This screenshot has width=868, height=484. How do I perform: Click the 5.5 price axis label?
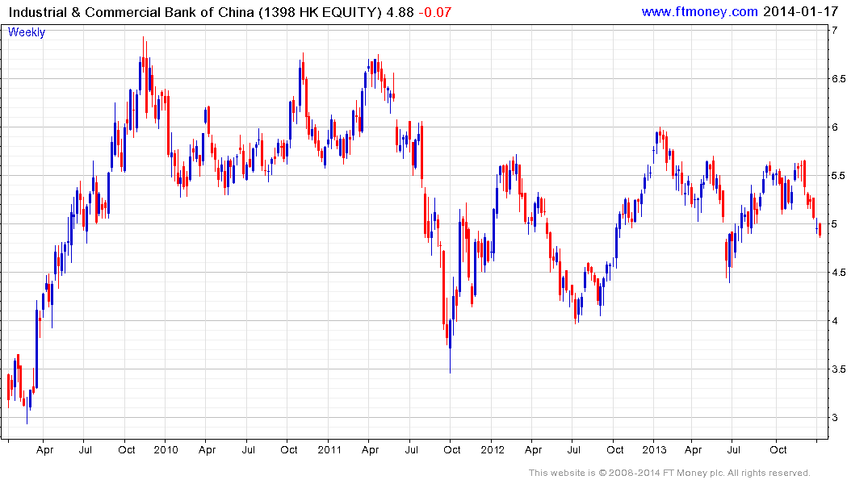pos(839,176)
